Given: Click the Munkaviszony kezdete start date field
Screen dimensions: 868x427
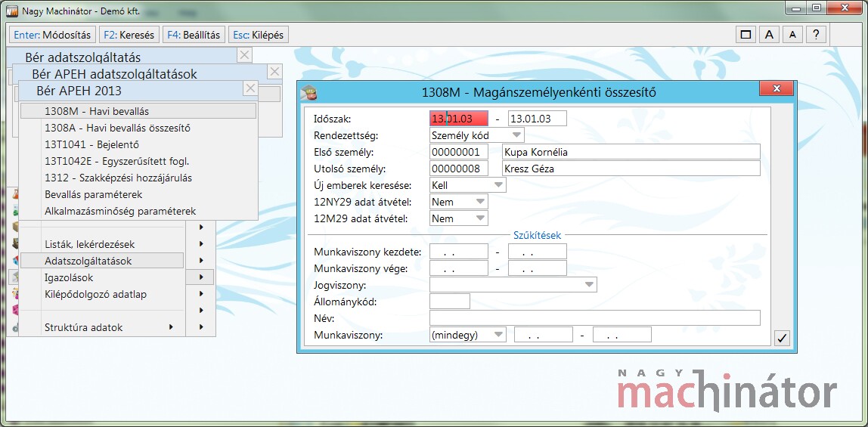Looking at the screenshot, I should (459, 252).
